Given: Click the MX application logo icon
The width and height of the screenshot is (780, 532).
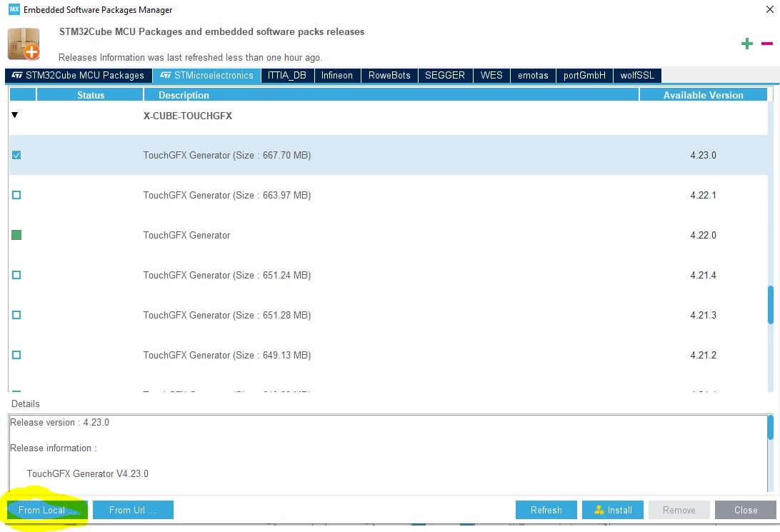Looking at the screenshot, I should click(x=14, y=9).
